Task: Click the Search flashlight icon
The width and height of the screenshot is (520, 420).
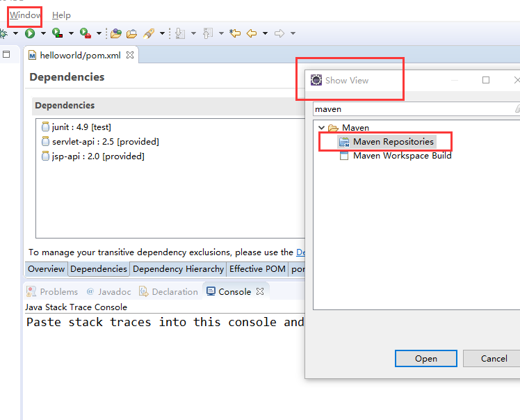Action: pyautogui.click(x=149, y=33)
